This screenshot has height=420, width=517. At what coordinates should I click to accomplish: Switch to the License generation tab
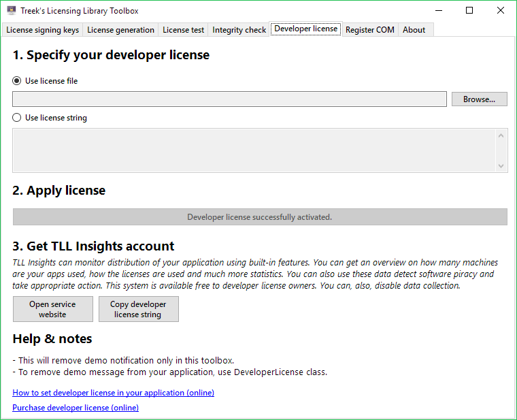click(x=120, y=30)
